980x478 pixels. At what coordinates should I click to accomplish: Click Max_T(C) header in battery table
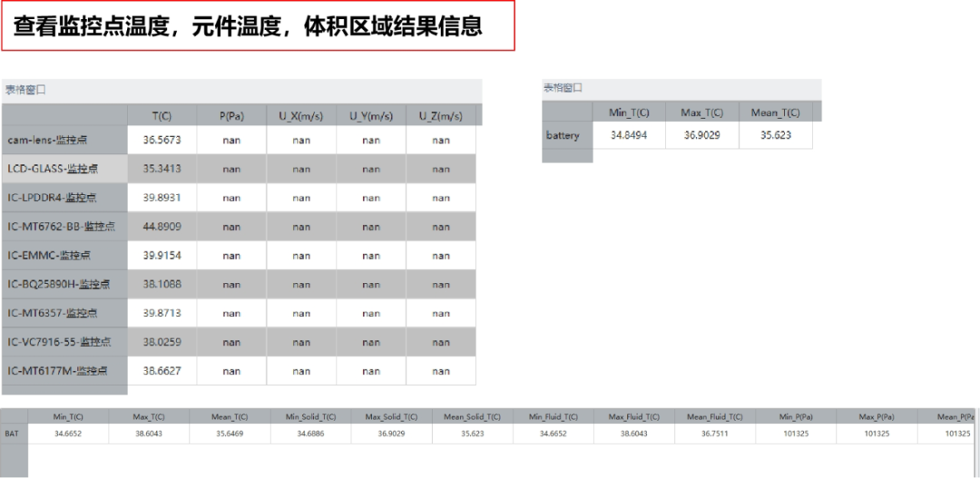coord(701,112)
